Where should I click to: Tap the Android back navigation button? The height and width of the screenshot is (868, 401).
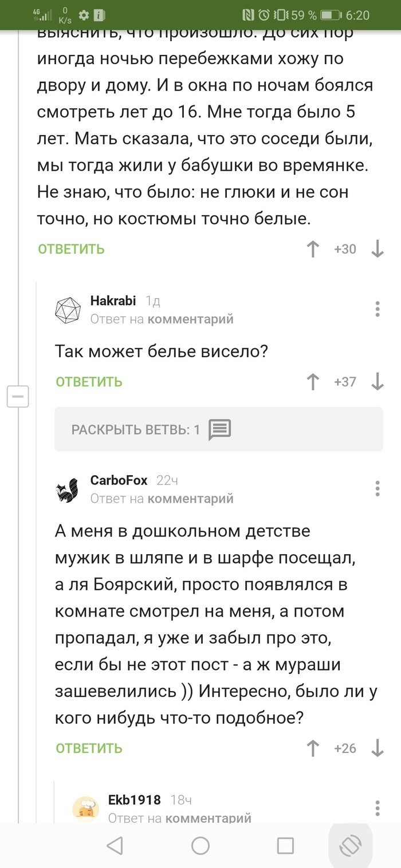(115, 846)
